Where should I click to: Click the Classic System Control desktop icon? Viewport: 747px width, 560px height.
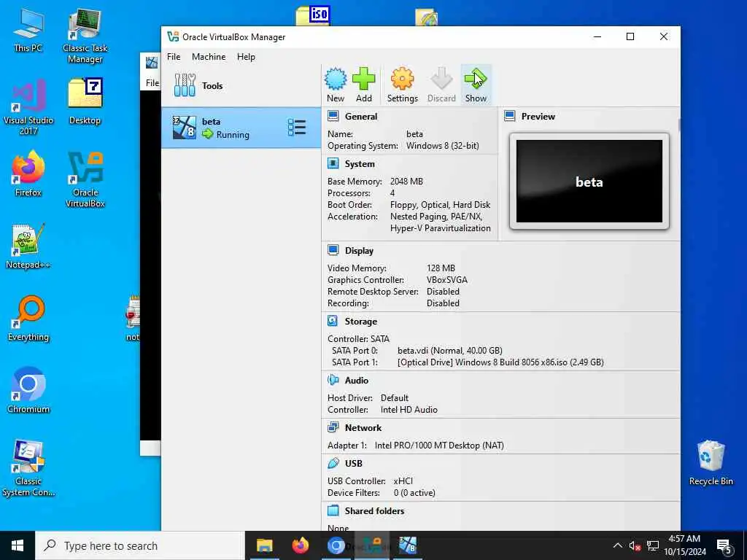[x=28, y=467]
